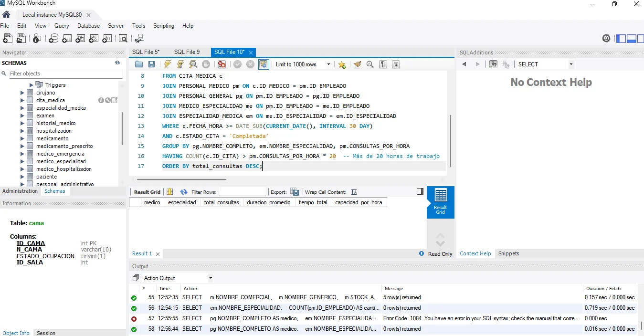Expand the cita_medica table node
The image size is (644, 336).
22,100
